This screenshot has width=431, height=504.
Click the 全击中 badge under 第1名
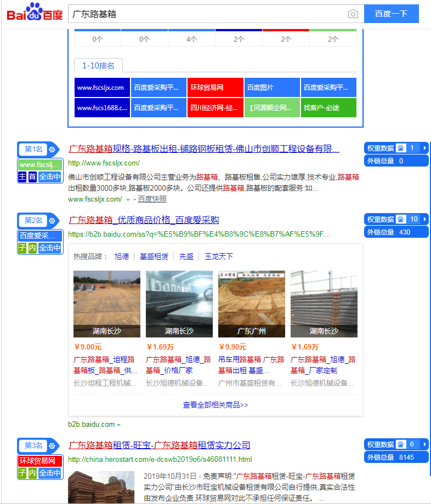tap(50, 176)
